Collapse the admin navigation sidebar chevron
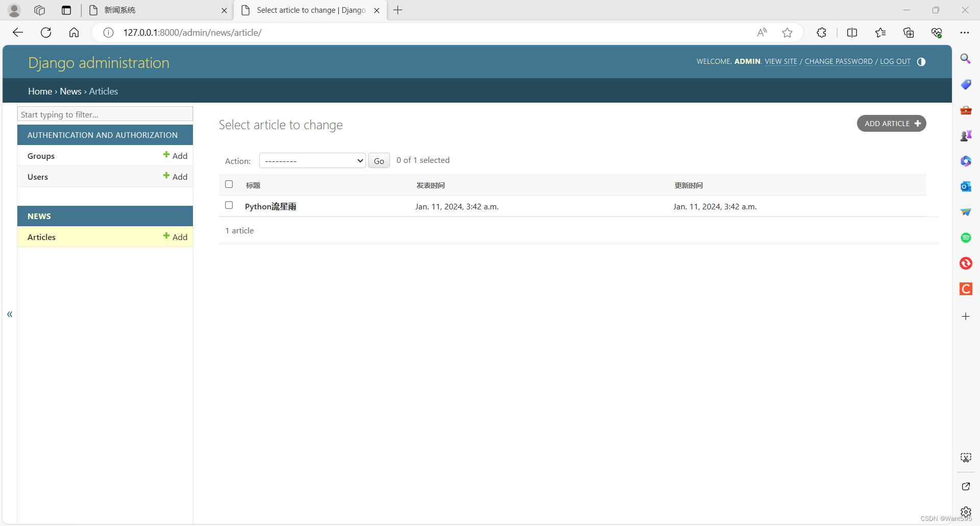 click(10, 314)
